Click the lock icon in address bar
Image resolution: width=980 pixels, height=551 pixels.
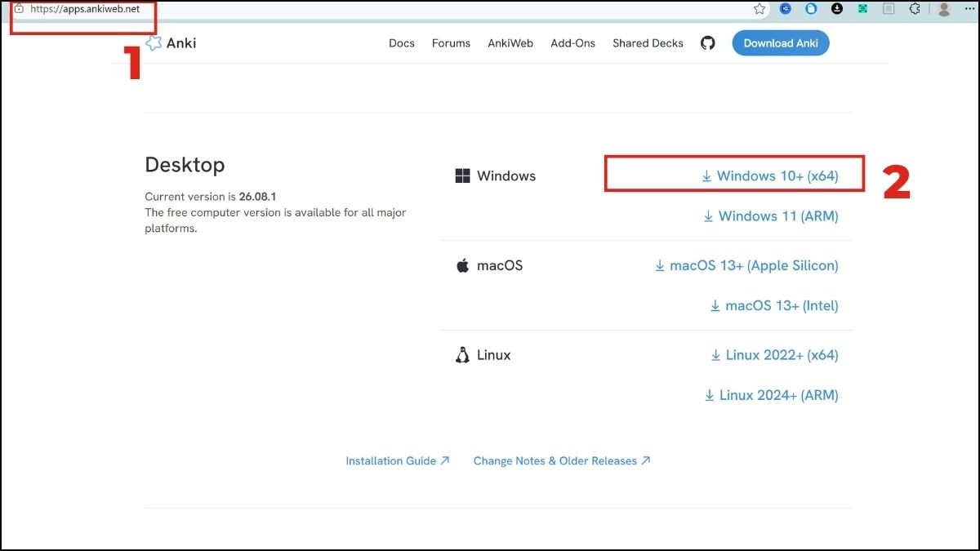point(19,9)
